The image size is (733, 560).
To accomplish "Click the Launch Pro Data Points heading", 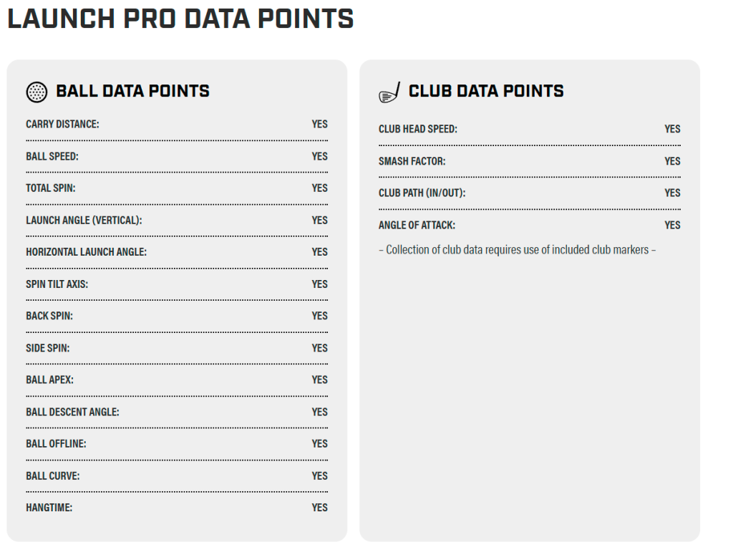I will pyautogui.click(x=180, y=19).
